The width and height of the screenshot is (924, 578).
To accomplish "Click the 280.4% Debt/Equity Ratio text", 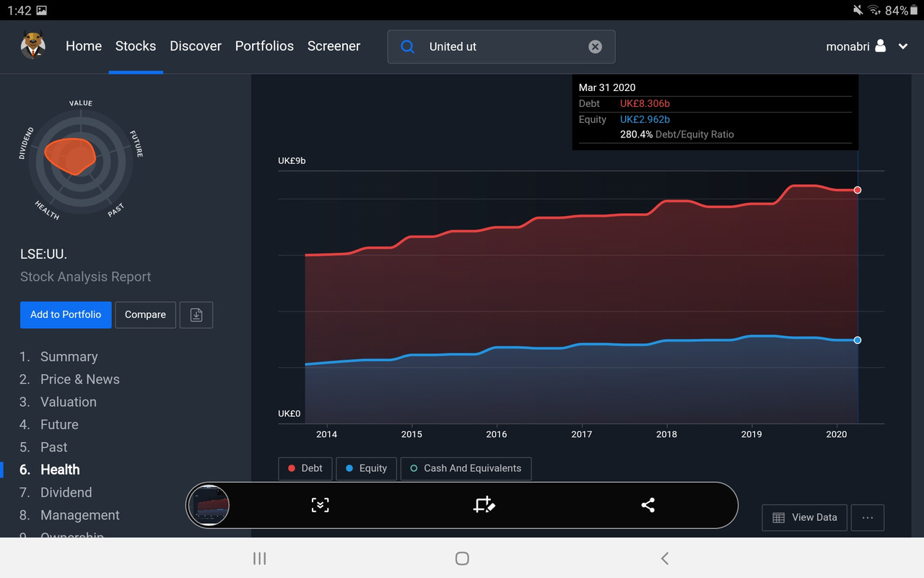I will (x=677, y=134).
